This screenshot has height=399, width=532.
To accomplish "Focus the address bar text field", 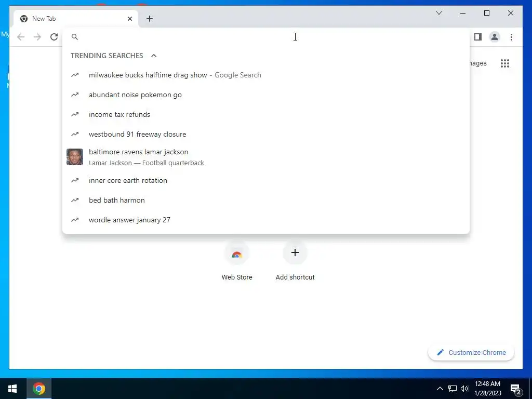I will click(x=266, y=37).
